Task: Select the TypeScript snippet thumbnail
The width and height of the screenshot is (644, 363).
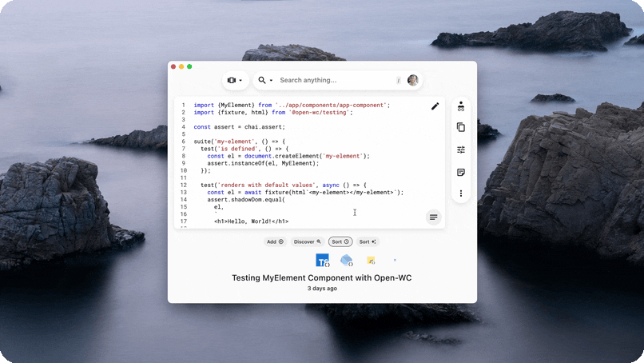Action: click(323, 260)
